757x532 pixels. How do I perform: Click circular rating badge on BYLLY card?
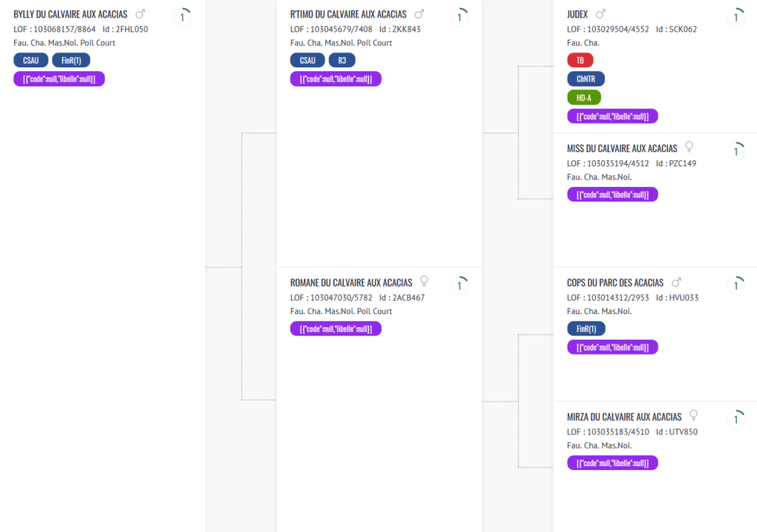point(183,18)
